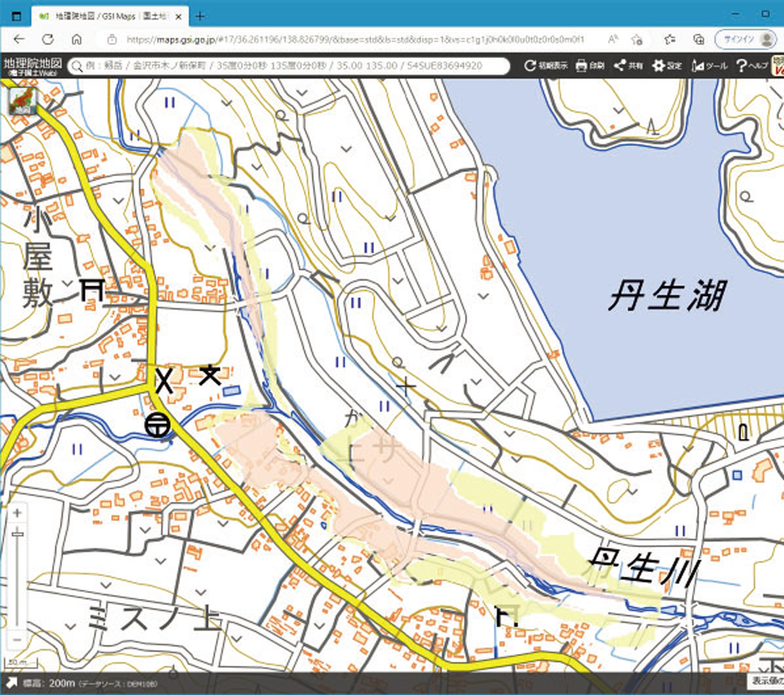Screen dimensions: 784x695
Task: Click the browser refresh button
Action: coord(47,39)
